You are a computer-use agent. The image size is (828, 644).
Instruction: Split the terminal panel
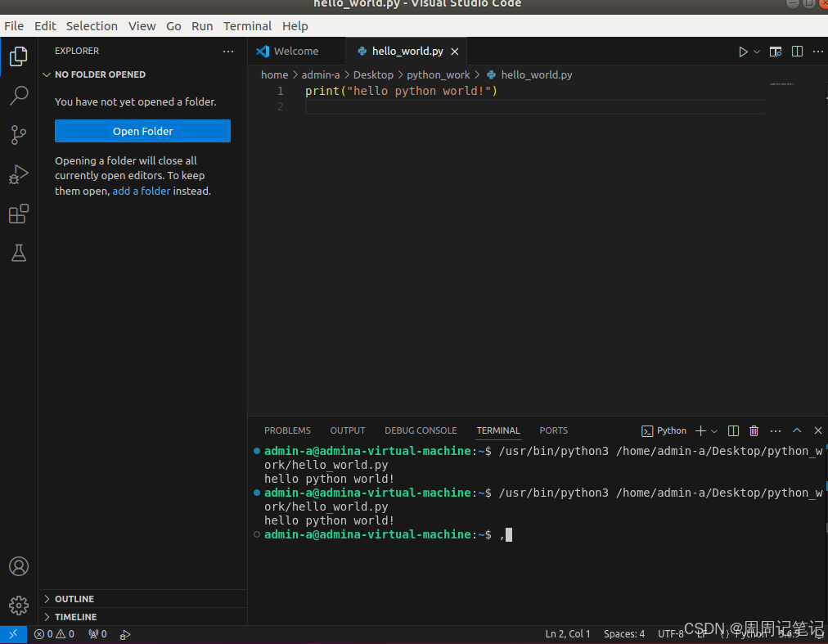pos(732,430)
